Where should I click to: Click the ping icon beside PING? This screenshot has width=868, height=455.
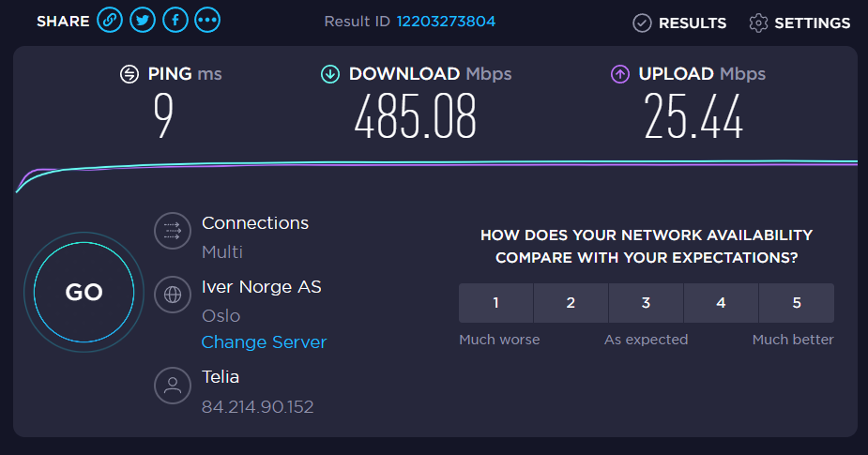[129, 74]
